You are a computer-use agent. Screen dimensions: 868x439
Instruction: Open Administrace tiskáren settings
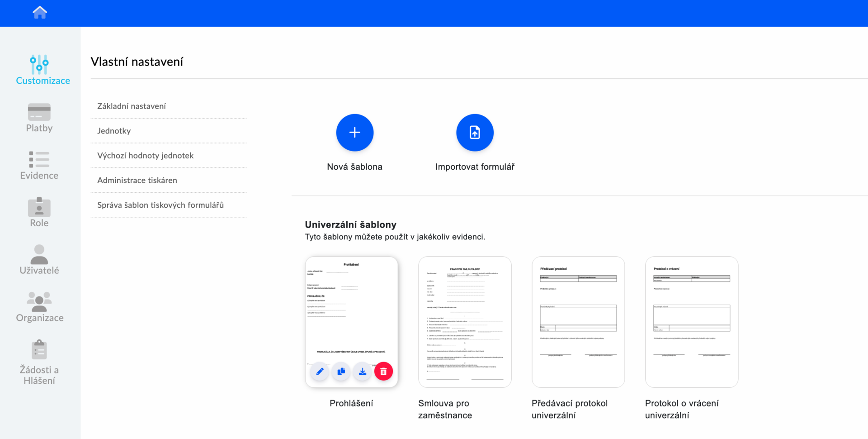(137, 180)
